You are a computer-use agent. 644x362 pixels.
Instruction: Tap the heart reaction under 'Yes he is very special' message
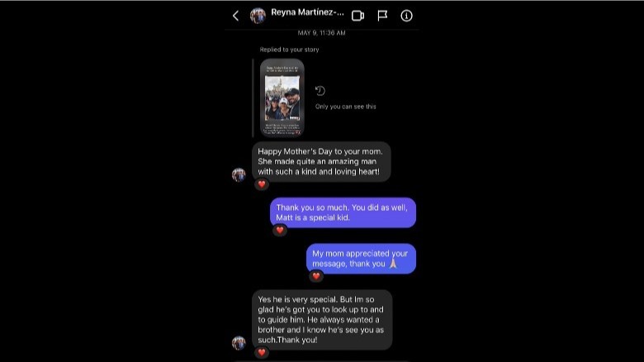[x=262, y=352]
